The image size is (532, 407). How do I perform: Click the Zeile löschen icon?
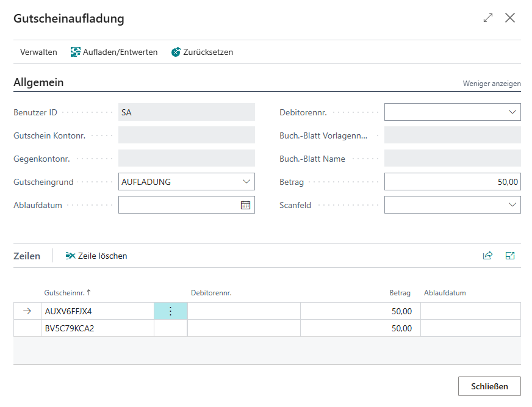click(70, 256)
